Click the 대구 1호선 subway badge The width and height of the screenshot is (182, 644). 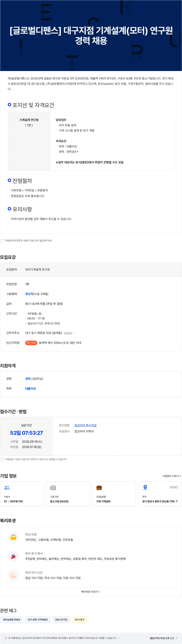[x=31, y=343]
